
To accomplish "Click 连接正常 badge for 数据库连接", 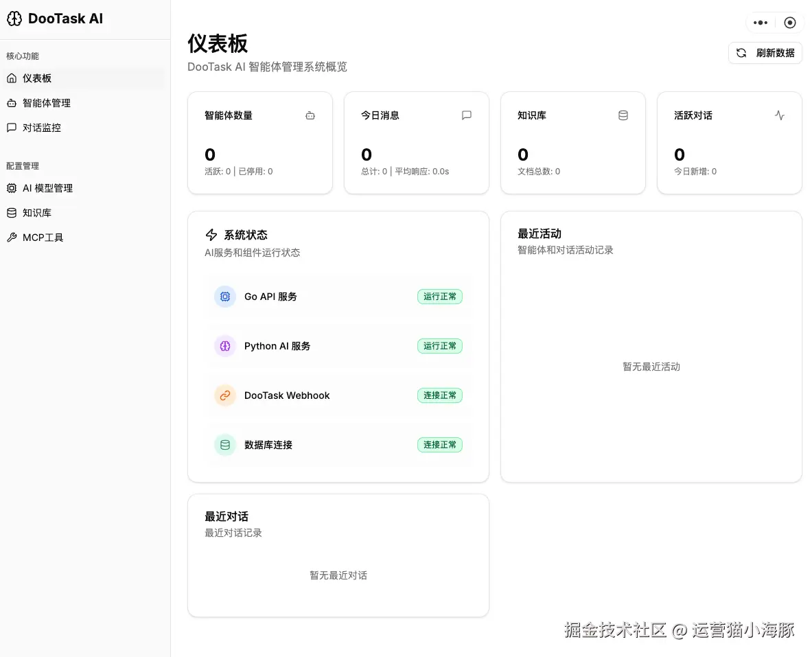I will point(440,445).
